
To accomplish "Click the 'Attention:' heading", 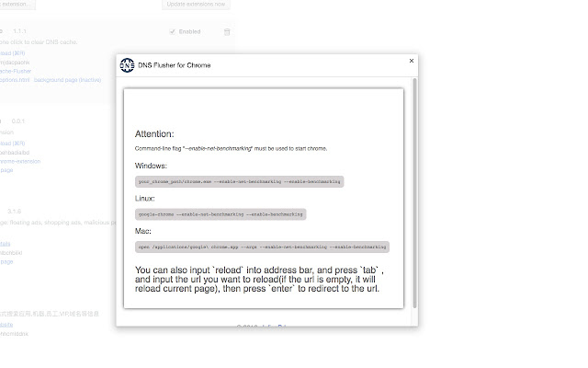I will 154,134.
